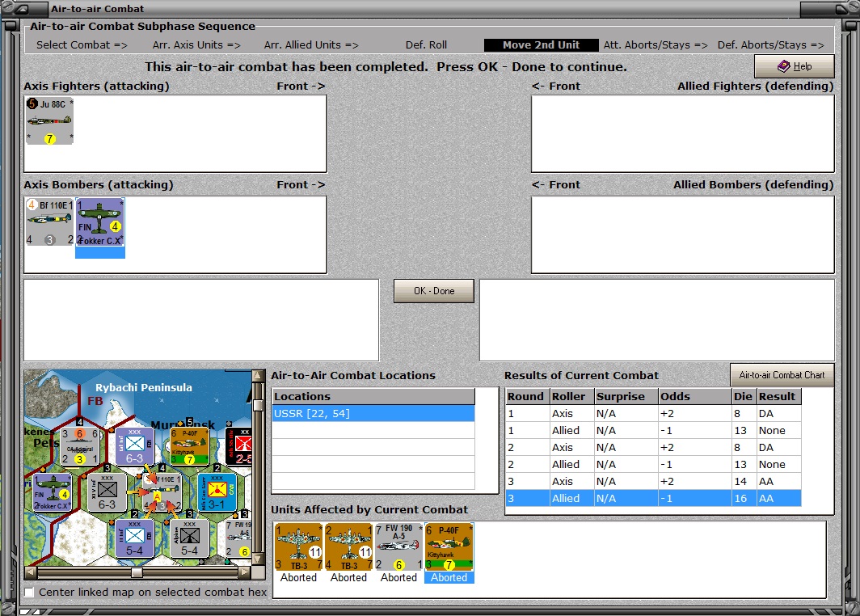
Task: Click the Odds column header
Action: coord(695,397)
